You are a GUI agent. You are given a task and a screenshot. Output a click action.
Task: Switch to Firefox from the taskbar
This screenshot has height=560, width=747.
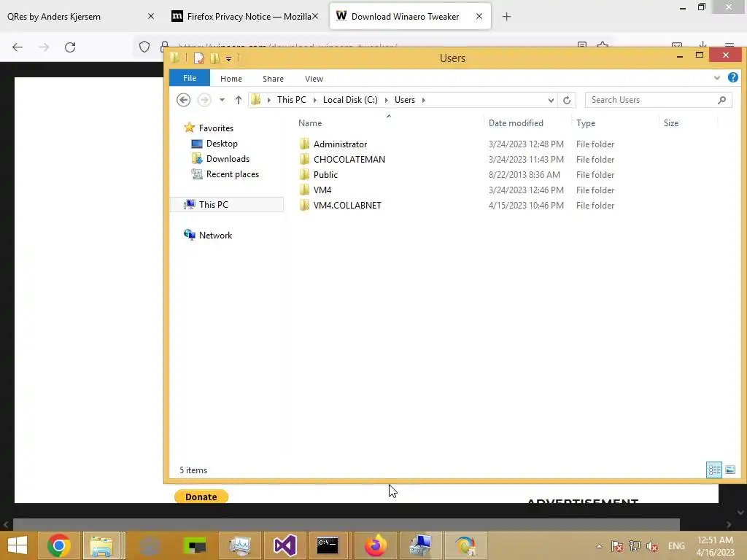coord(376,545)
